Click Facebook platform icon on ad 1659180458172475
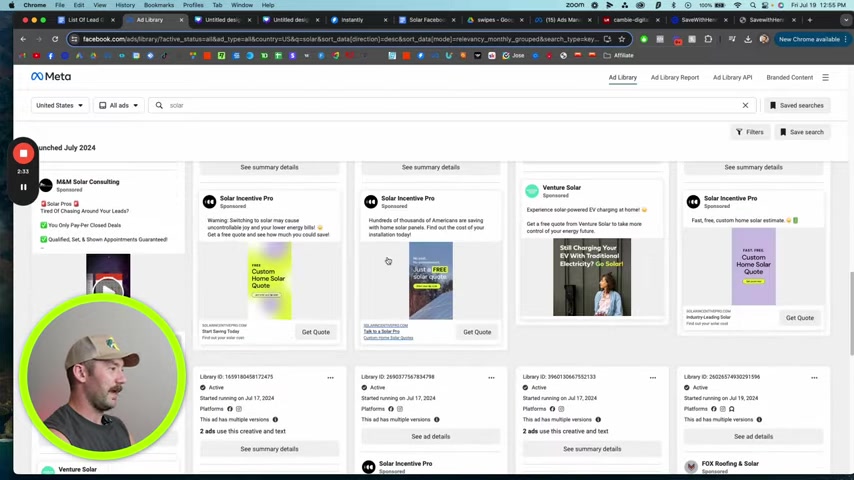 [230, 409]
